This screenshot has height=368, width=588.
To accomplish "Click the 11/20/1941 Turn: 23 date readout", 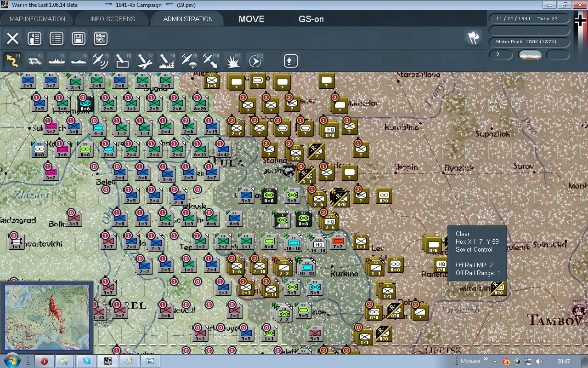I will coord(529,18).
